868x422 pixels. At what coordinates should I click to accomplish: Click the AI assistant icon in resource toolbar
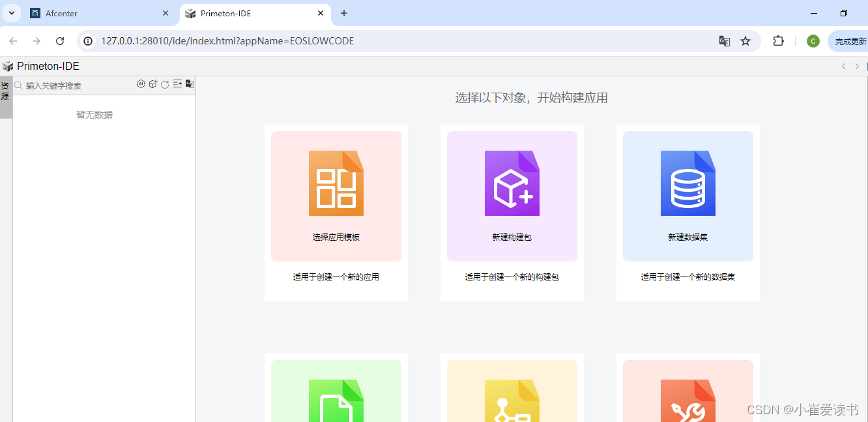coord(141,84)
